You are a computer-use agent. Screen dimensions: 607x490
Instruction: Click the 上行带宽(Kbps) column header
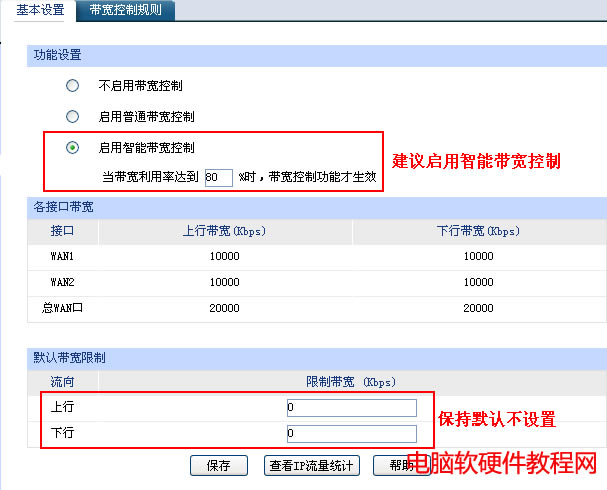[x=225, y=231]
